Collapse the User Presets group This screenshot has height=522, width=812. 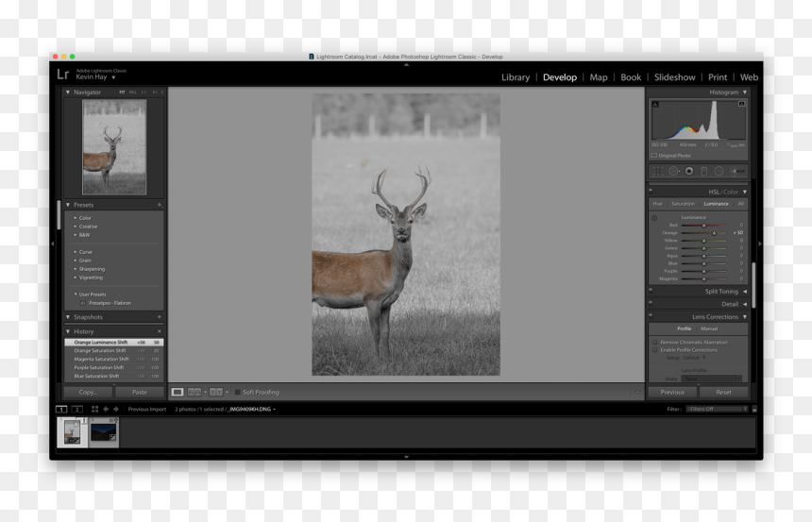tap(76, 295)
